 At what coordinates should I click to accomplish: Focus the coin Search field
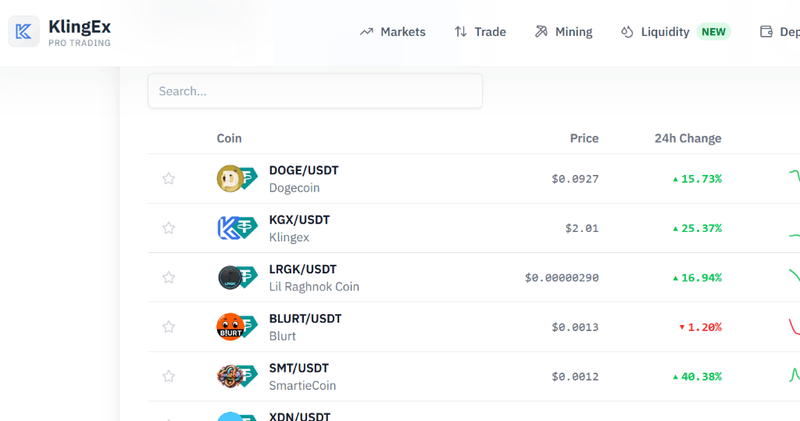[315, 91]
